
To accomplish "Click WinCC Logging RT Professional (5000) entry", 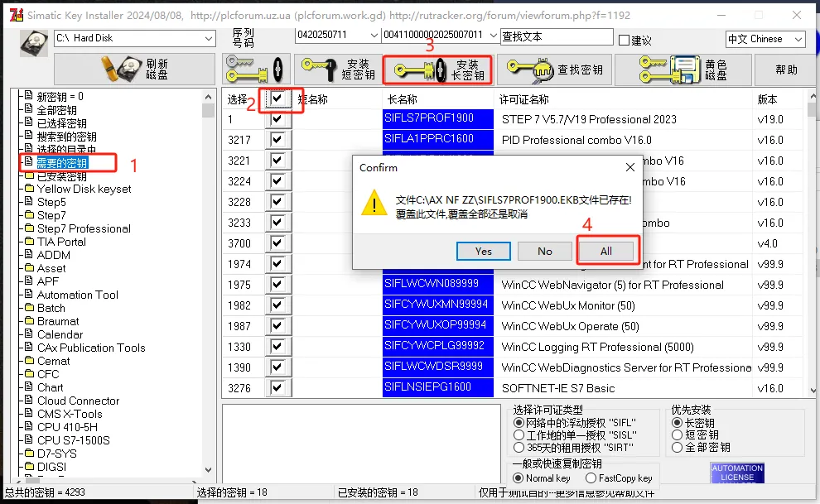I will (x=598, y=347).
